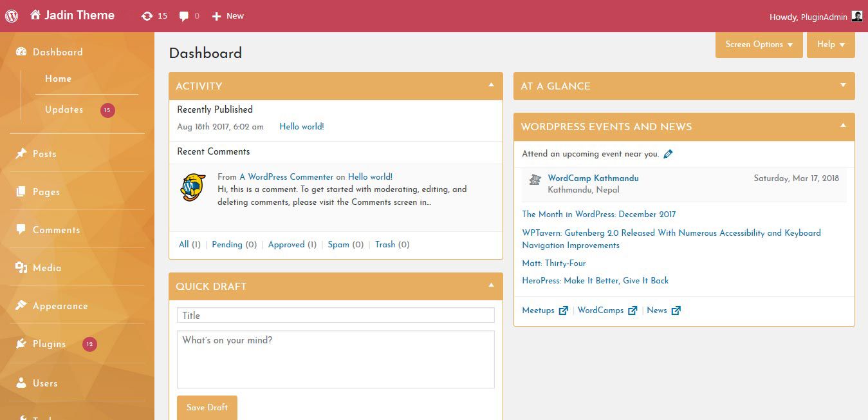The height and width of the screenshot is (420, 868).
Task: Collapse the Activity panel
Action: pyautogui.click(x=491, y=85)
